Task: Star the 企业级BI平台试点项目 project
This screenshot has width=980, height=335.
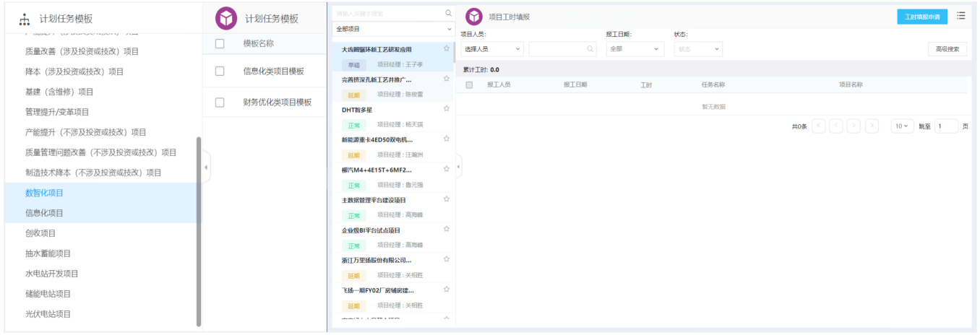Action: pyautogui.click(x=447, y=229)
